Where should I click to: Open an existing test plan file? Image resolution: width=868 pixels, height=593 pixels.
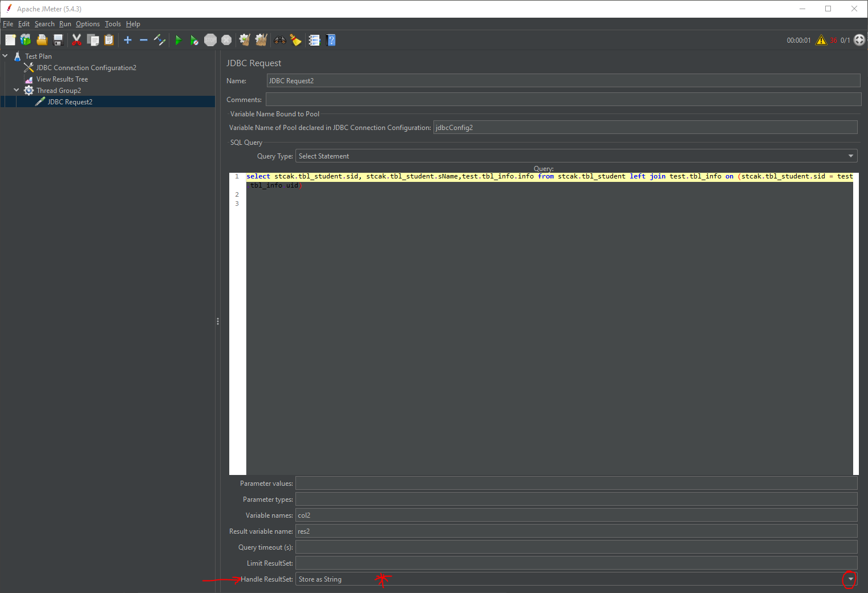click(x=42, y=40)
